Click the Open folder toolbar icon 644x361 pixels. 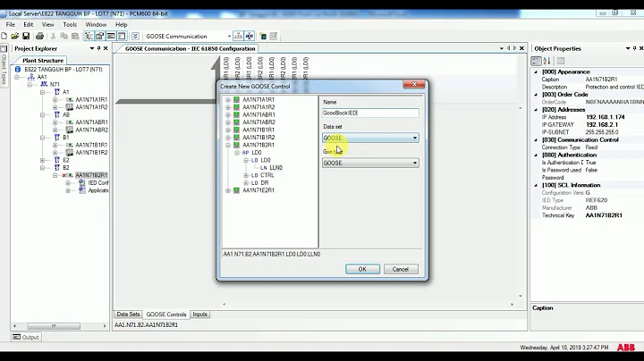15,36
